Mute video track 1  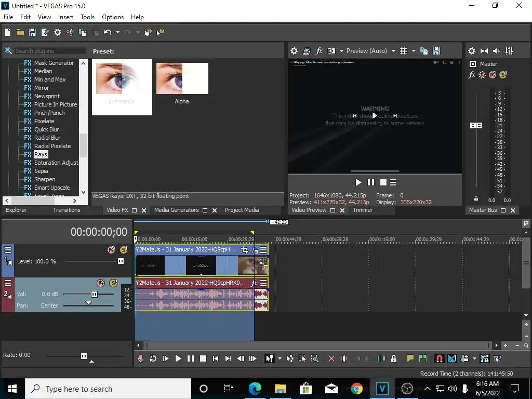click(x=111, y=250)
